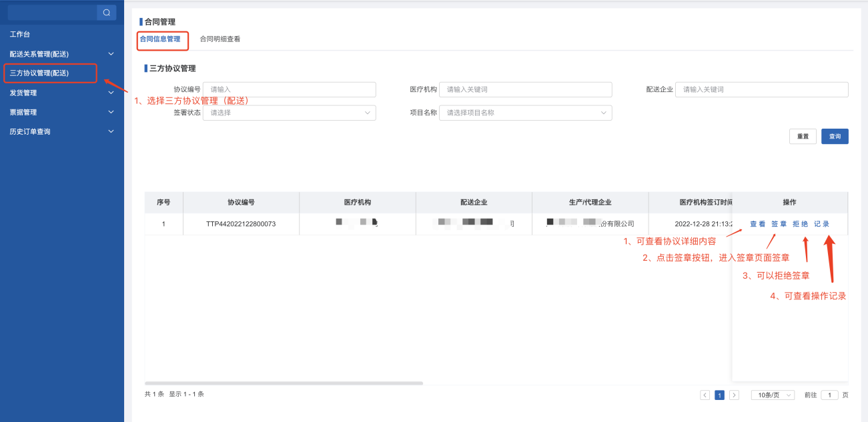Open the 项目名称 dropdown
This screenshot has height=422, width=868.
pos(525,113)
